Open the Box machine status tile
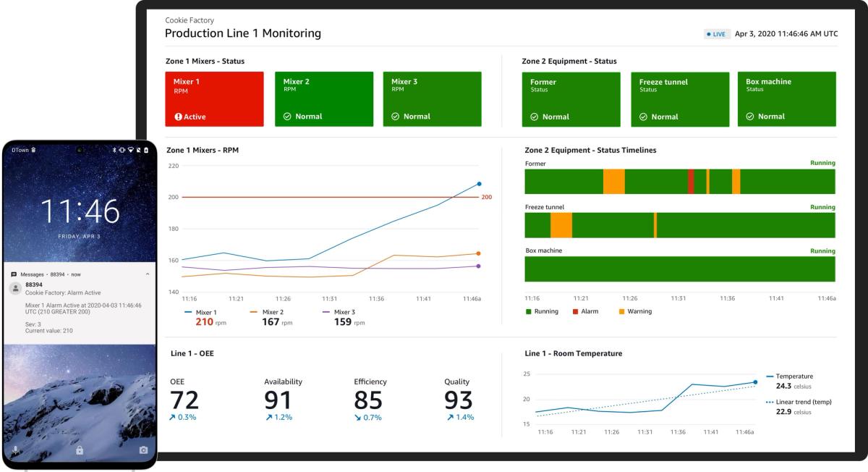Screen dimensions: 868x472 click(787, 99)
